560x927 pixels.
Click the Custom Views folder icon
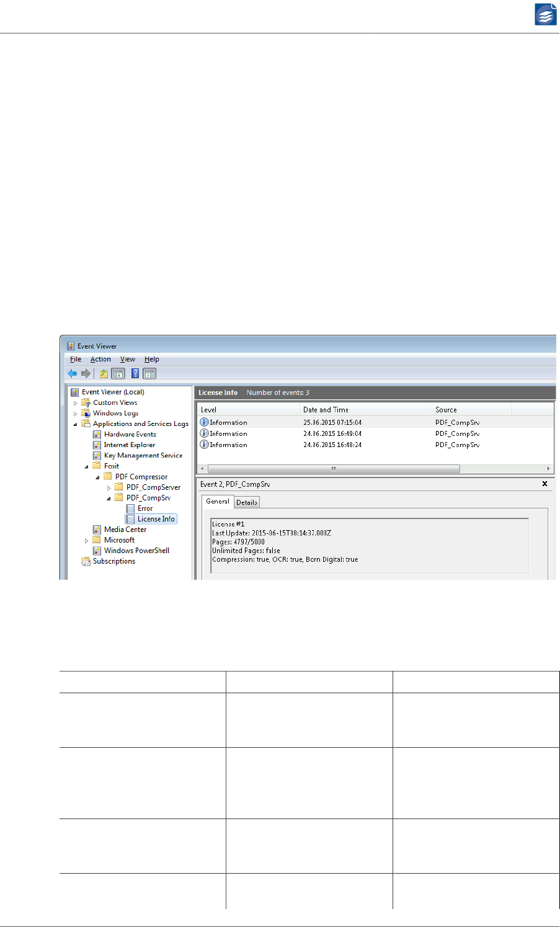coord(86,402)
